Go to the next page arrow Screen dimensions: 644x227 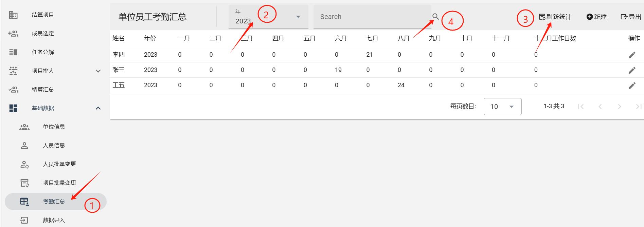(x=620, y=107)
